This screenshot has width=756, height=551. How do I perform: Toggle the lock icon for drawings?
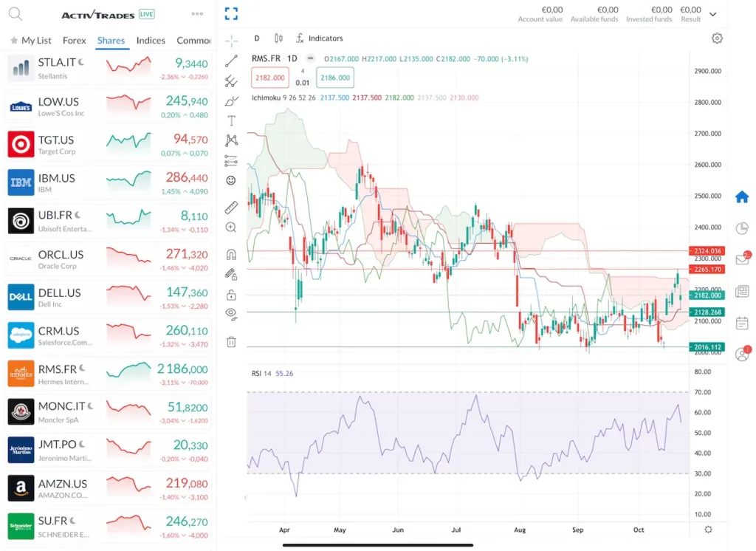click(x=231, y=294)
